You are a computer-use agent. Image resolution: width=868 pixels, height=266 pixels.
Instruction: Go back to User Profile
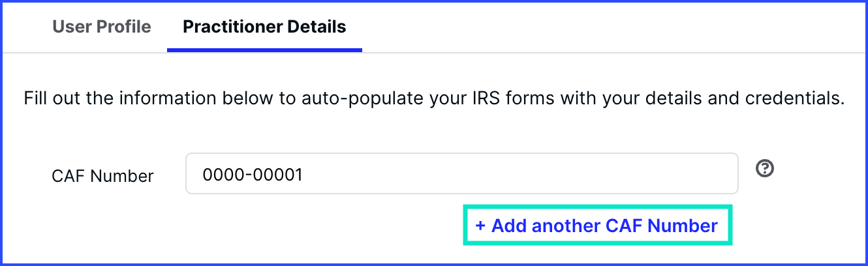pyautogui.click(x=101, y=27)
